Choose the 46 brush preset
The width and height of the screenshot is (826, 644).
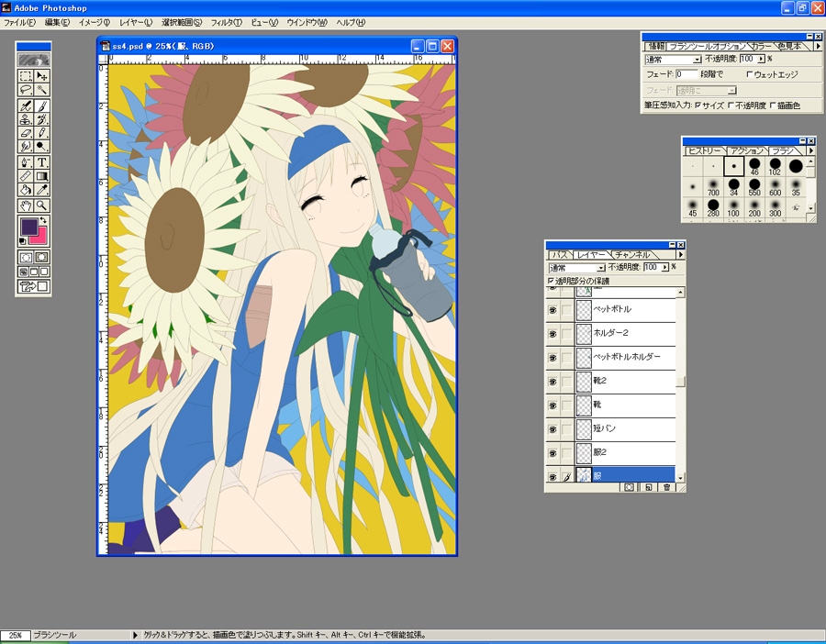coord(754,167)
